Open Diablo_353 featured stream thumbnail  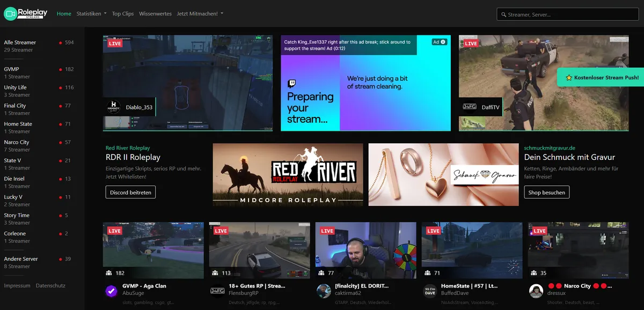tap(187, 83)
